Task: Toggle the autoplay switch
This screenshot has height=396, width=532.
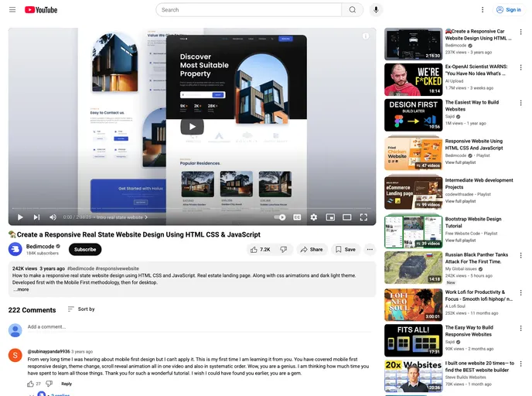Action: [x=280, y=217]
